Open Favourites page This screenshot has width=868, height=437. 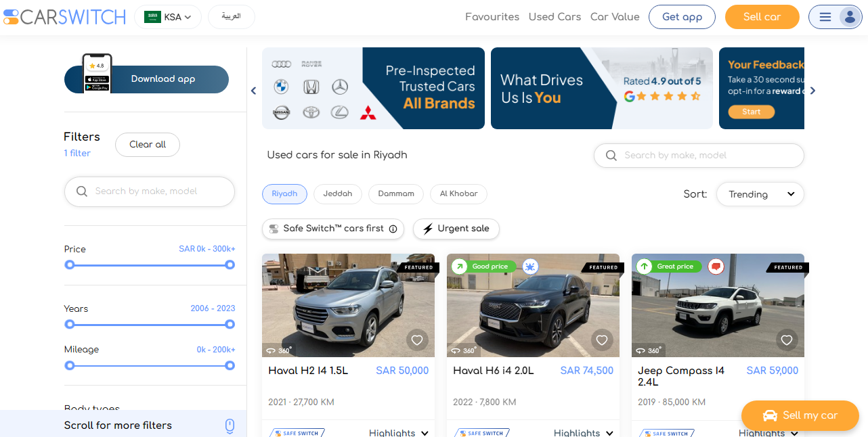[x=492, y=17]
